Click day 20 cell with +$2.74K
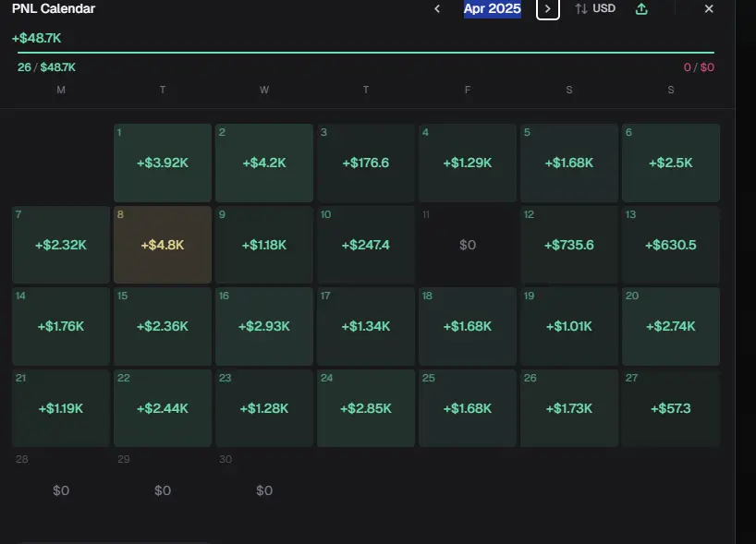 click(x=671, y=326)
